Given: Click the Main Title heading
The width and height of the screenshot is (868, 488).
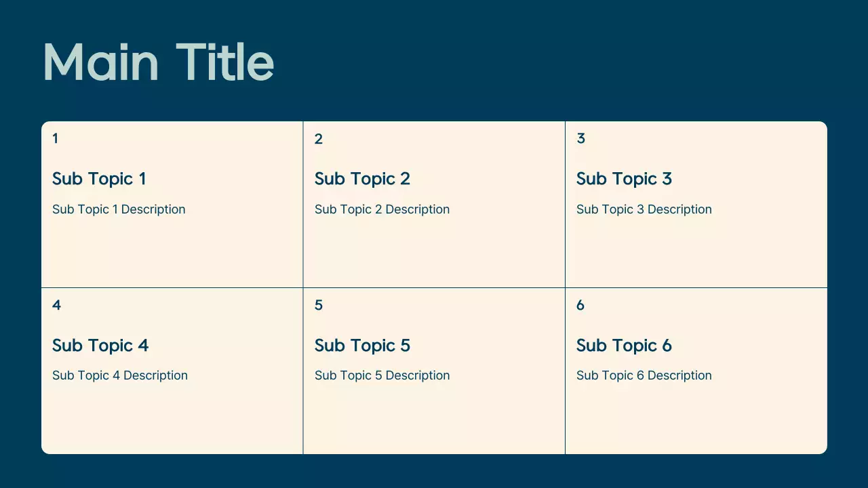Looking at the screenshot, I should (158, 62).
